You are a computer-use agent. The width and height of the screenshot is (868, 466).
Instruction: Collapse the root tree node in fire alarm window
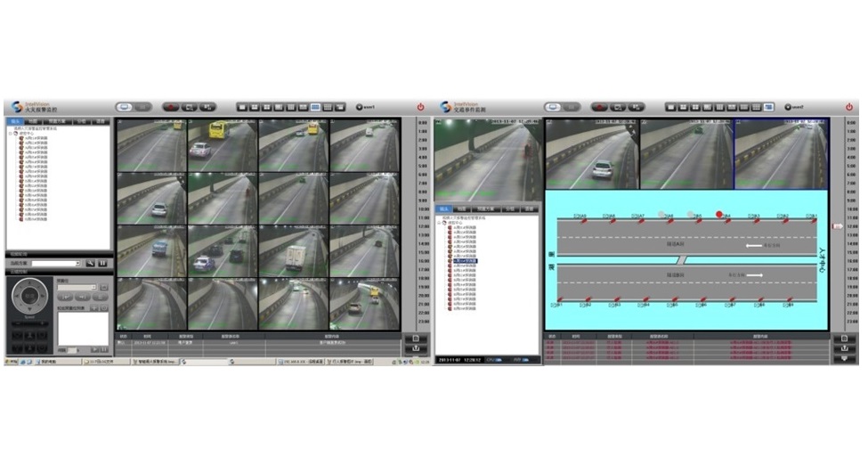[x=10, y=134]
